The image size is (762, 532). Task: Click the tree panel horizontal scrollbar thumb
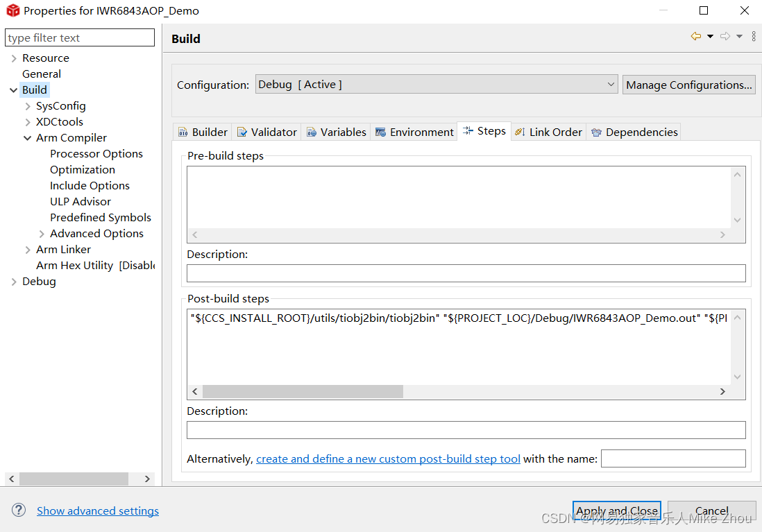point(74,479)
